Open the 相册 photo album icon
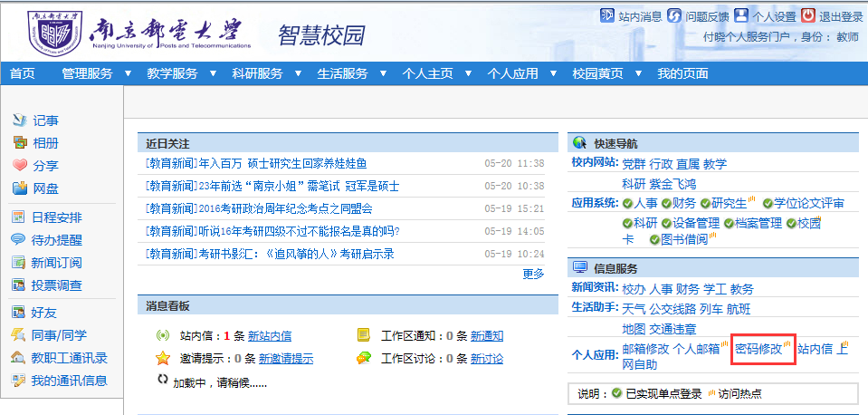 [x=20, y=143]
